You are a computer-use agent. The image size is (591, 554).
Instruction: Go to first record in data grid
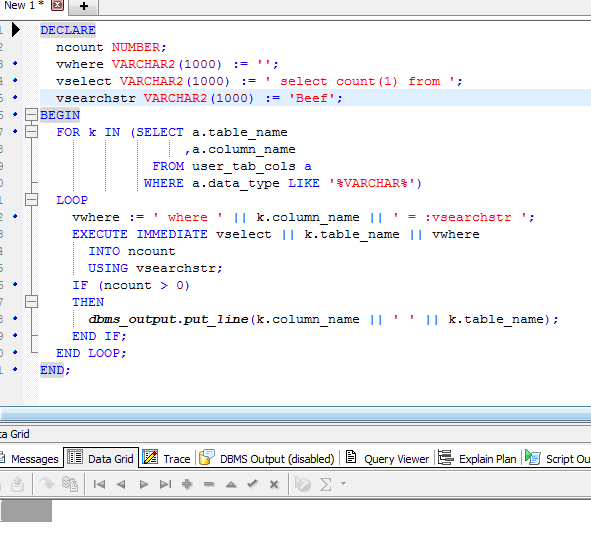[99, 484]
